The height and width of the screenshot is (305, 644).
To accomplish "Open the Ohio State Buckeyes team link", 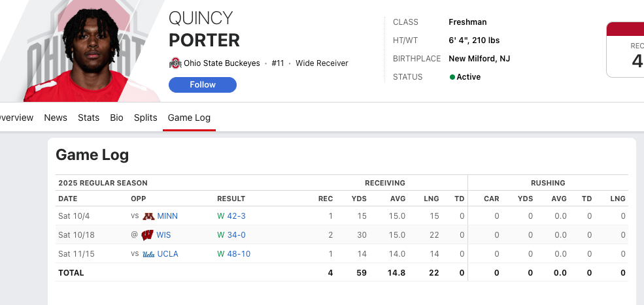I will (x=222, y=63).
